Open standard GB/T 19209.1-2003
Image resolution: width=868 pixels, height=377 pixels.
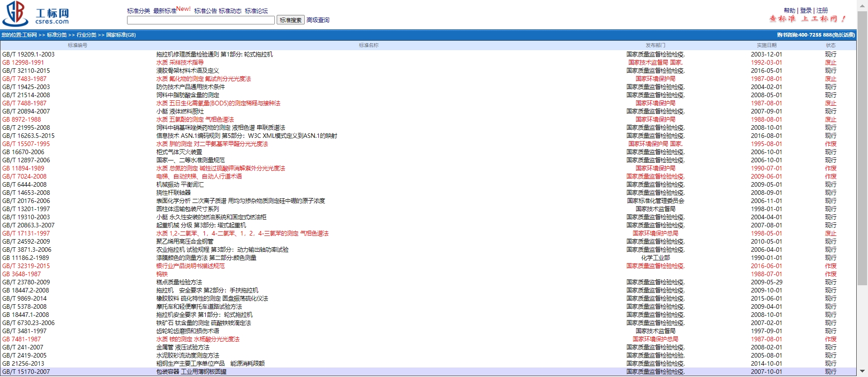click(x=28, y=54)
